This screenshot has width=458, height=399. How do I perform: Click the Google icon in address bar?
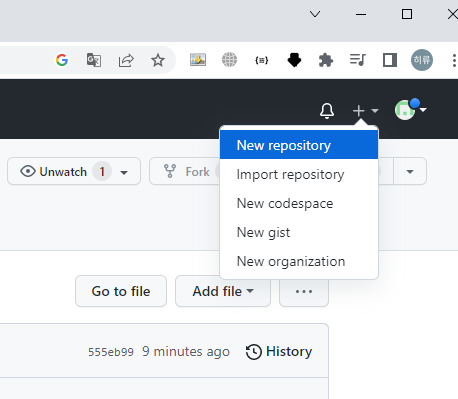pyautogui.click(x=62, y=60)
